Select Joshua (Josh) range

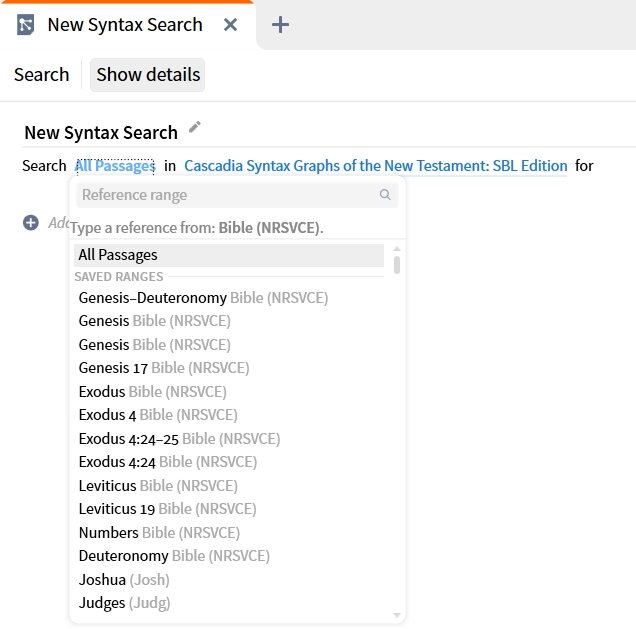click(x=229, y=580)
